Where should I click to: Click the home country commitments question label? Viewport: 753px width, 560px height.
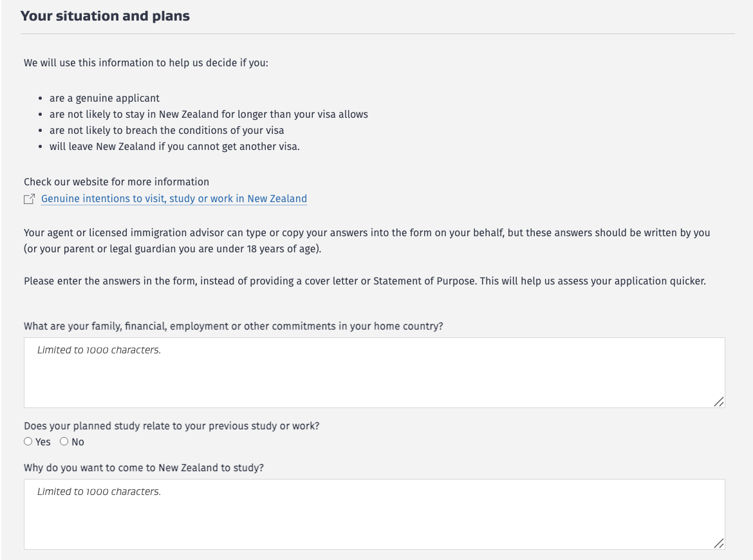coord(233,326)
